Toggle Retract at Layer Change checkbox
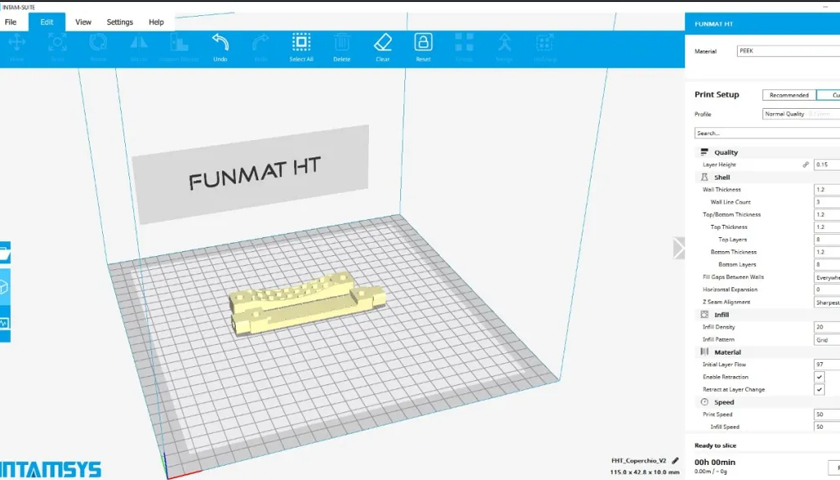The image size is (840, 480). 820,390
